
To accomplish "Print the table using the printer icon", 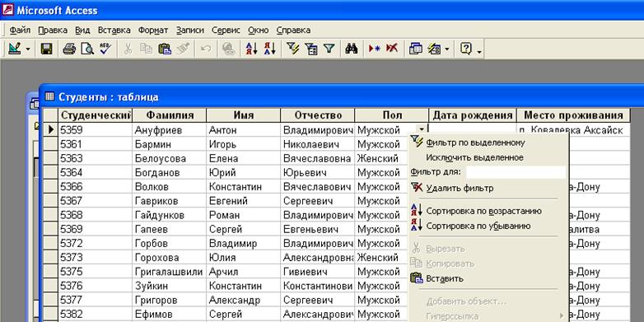I will click(69, 49).
